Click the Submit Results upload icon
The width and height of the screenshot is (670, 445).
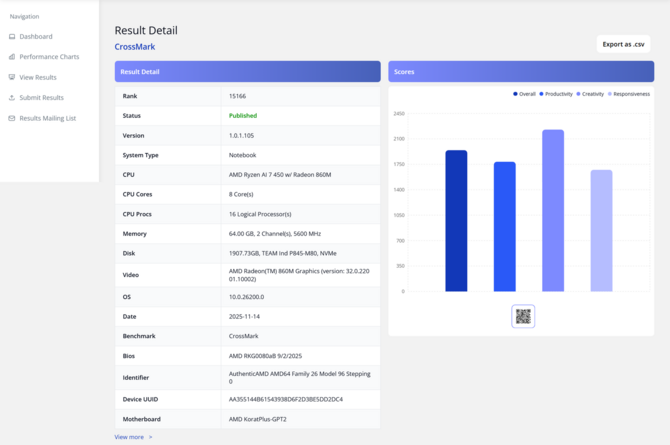(x=12, y=98)
